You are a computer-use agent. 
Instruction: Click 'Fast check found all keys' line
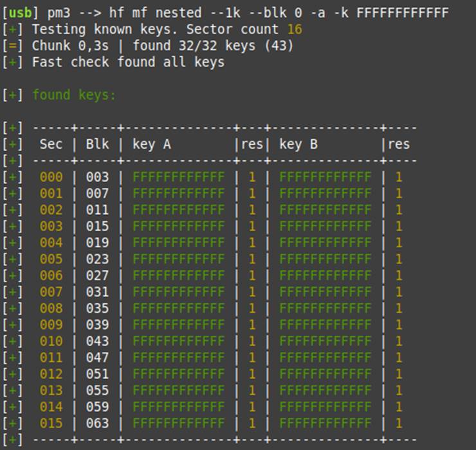click(x=128, y=62)
